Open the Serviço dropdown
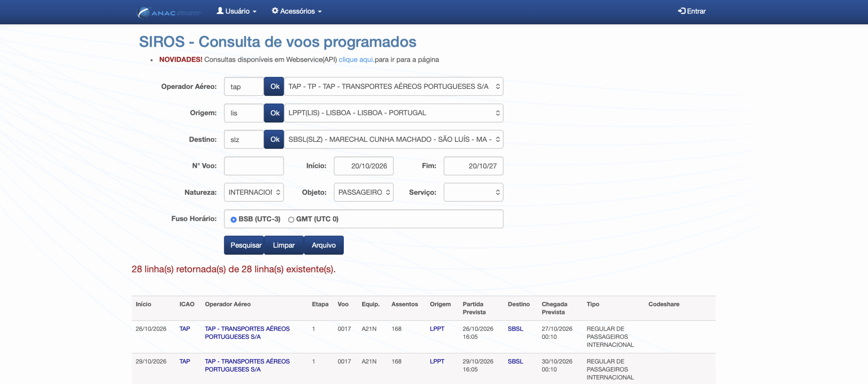This screenshot has width=868, height=384. pos(474,192)
